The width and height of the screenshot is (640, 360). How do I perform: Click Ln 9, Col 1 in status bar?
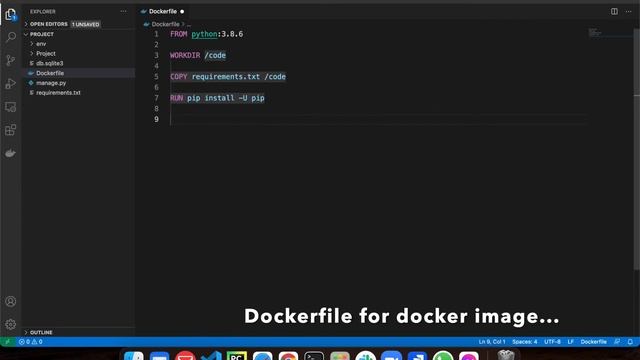[x=492, y=342]
